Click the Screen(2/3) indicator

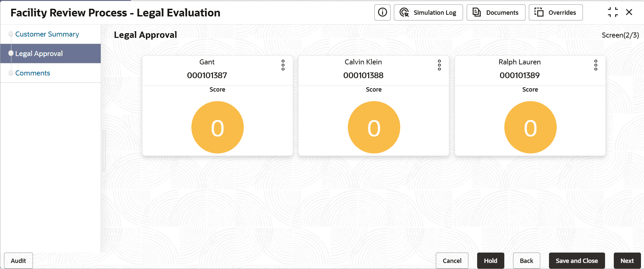(620, 35)
